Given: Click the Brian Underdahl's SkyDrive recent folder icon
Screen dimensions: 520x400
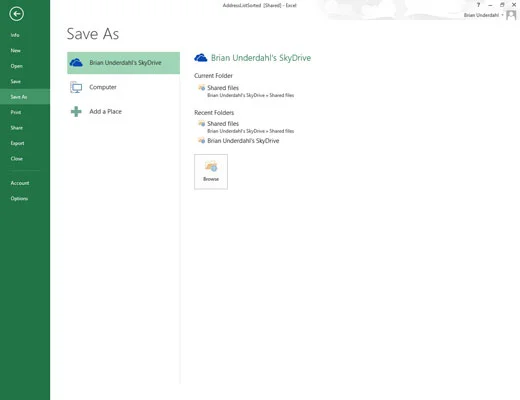Looking at the screenshot, I should pos(202,141).
